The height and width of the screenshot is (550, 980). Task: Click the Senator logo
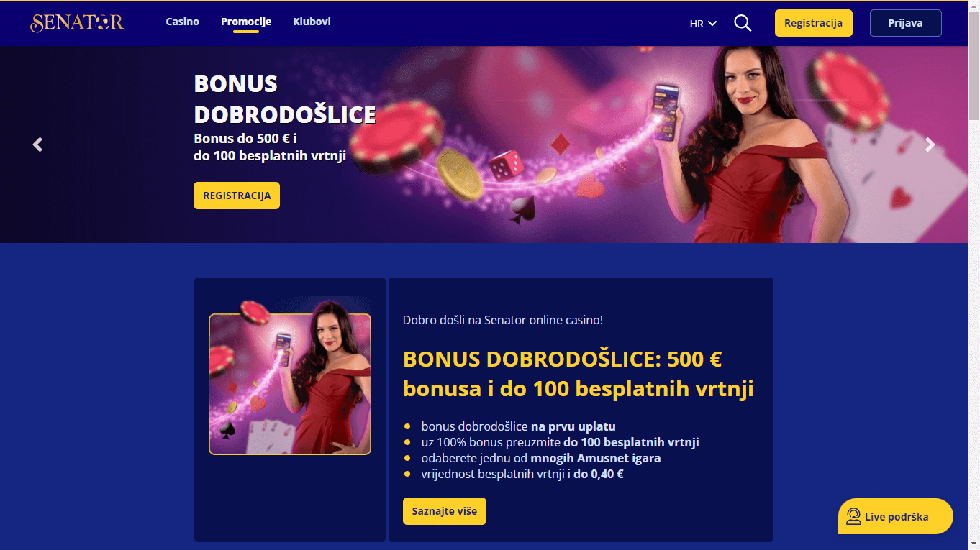[77, 22]
